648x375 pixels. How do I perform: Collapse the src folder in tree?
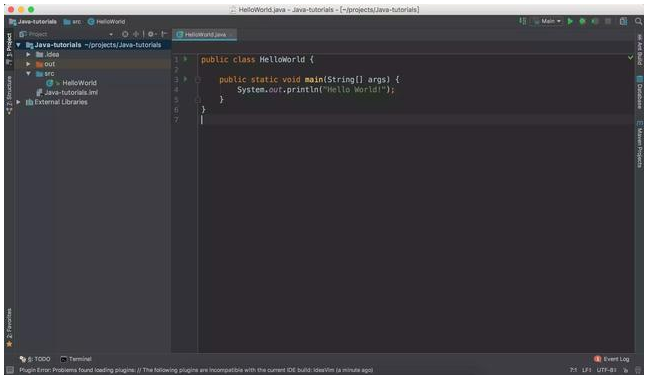coord(29,73)
